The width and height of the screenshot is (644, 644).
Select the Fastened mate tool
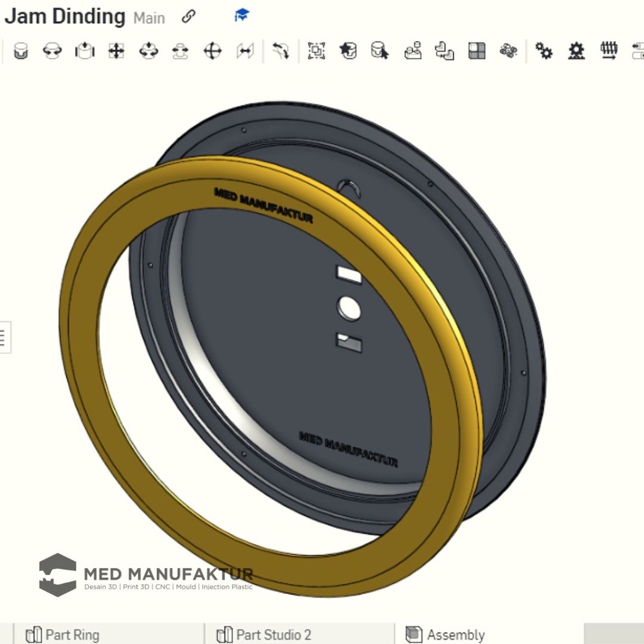pyautogui.click(x=21, y=52)
